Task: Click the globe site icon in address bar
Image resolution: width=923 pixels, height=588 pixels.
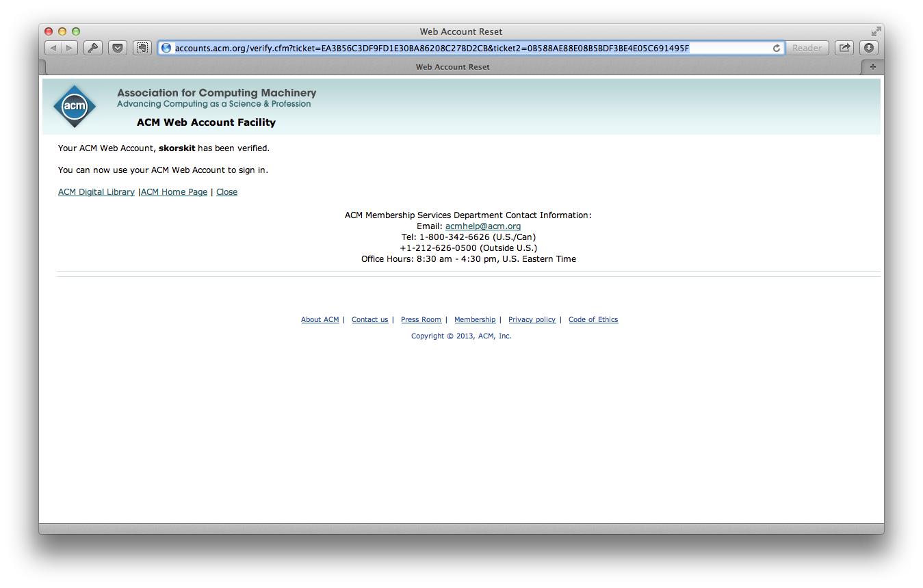Action: pyautogui.click(x=166, y=48)
